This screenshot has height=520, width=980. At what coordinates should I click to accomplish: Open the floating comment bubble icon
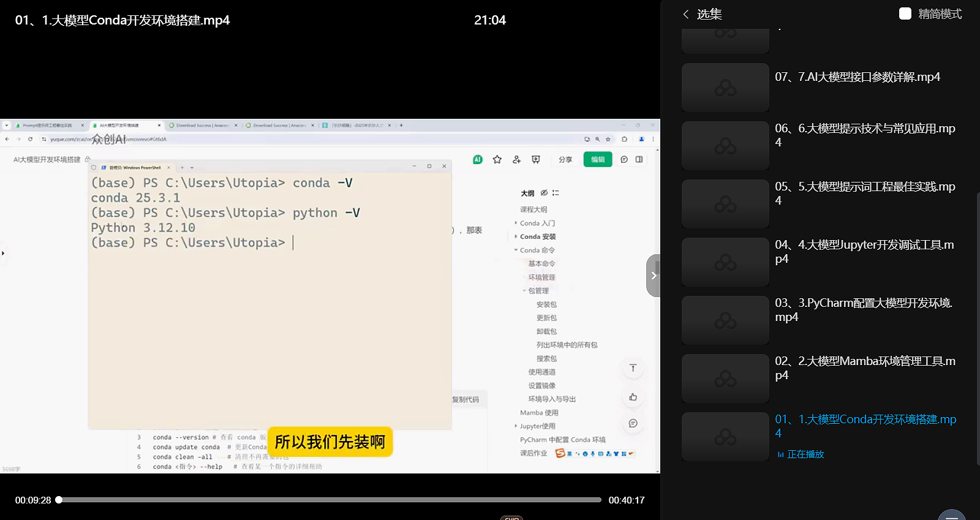click(633, 423)
